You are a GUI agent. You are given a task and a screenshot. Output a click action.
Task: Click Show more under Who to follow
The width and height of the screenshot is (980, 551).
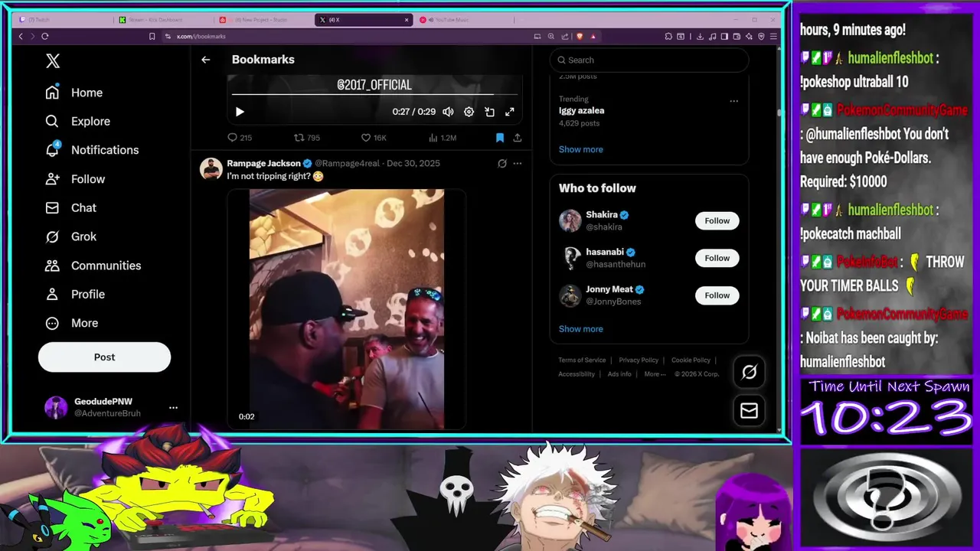pyautogui.click(x=580, y=329)
